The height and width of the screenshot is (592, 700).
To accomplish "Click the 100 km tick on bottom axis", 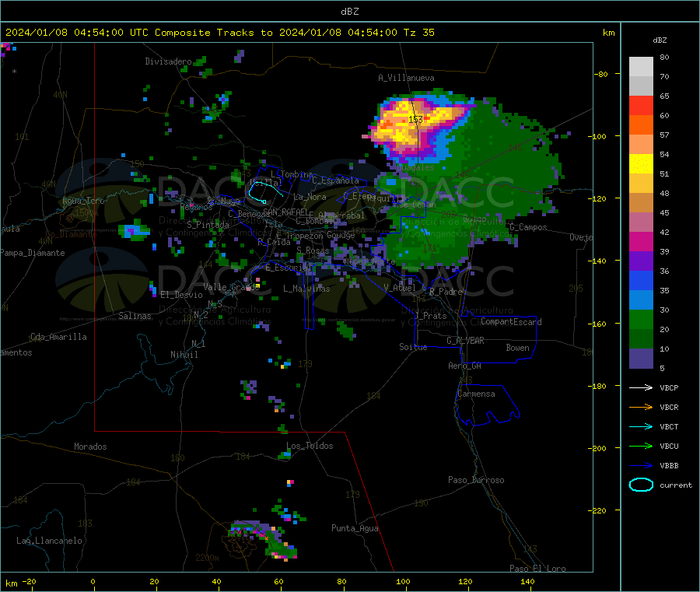I will point(403,581).
